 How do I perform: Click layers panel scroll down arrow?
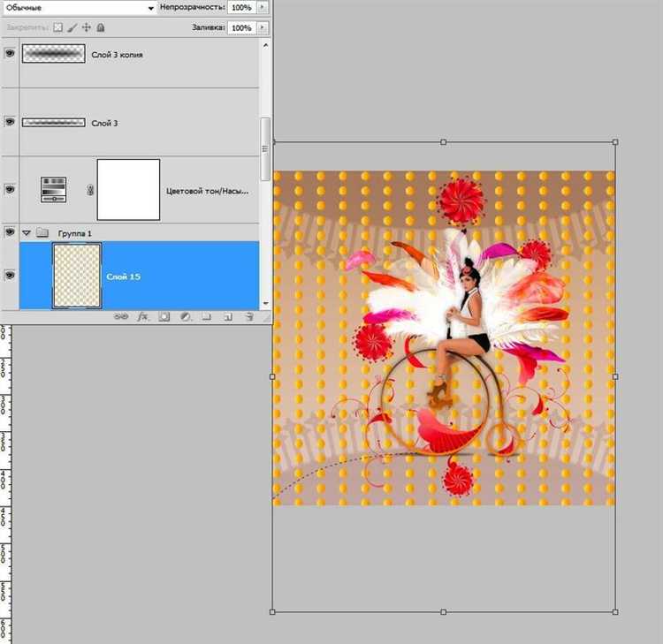(x=265, y=303)
